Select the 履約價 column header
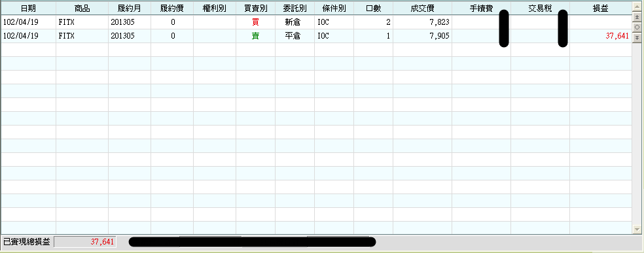644x253 pixels. point(172,8)
